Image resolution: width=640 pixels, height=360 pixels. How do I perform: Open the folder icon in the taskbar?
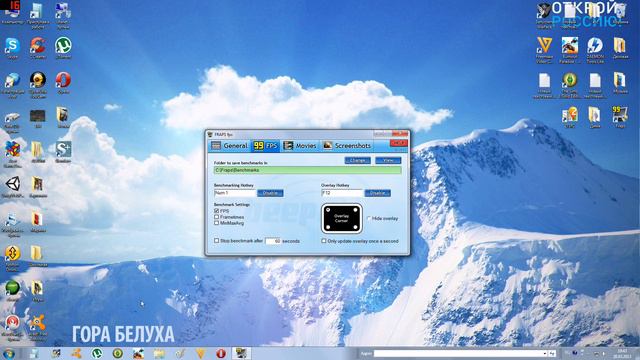pos(159,353)
